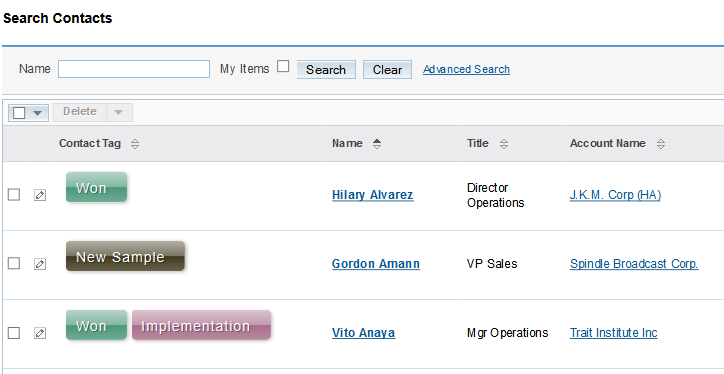Click the edit pencil icon for Hilary Alvarez

point(40,195)
